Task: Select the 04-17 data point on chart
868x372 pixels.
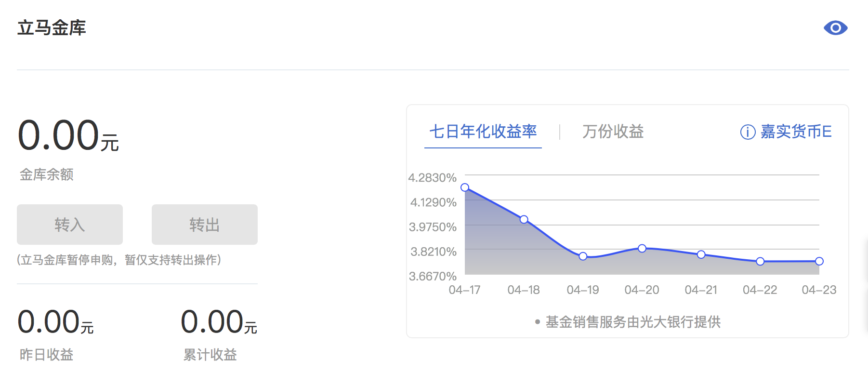Action: pyautogui.click(x=465, y=187)
